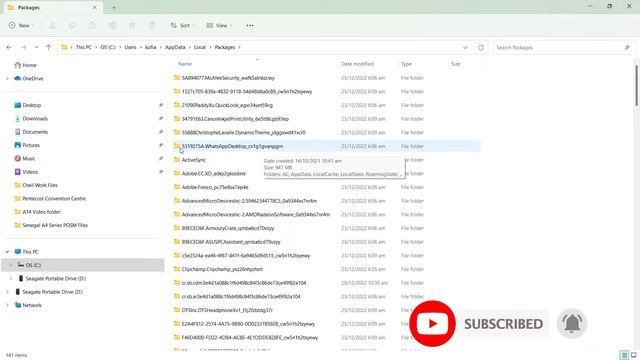Click the Share icon in the toolbar
This screenshot has height=360, width=640.
click(132, 25)
